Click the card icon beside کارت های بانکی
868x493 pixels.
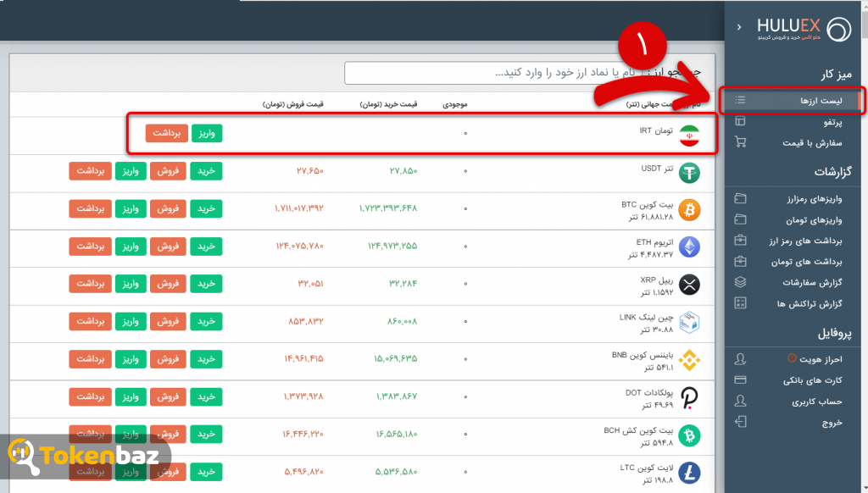740,380
